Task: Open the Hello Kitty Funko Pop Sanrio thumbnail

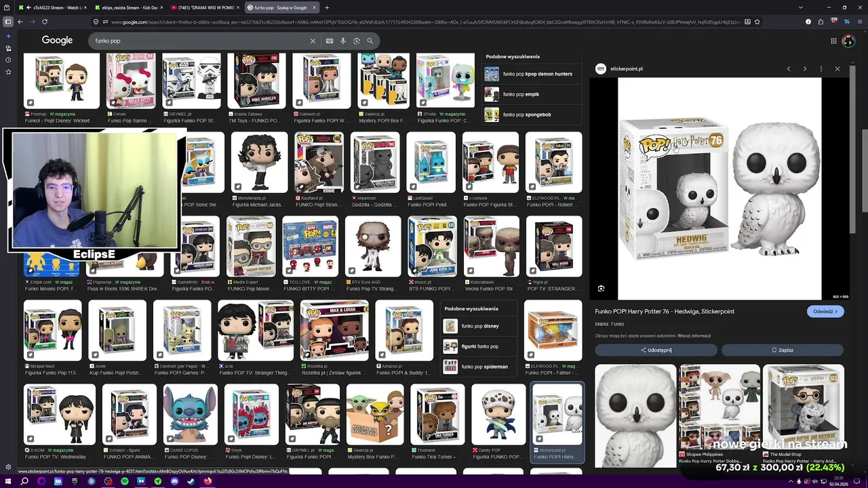Action: [x=130, y=81]
